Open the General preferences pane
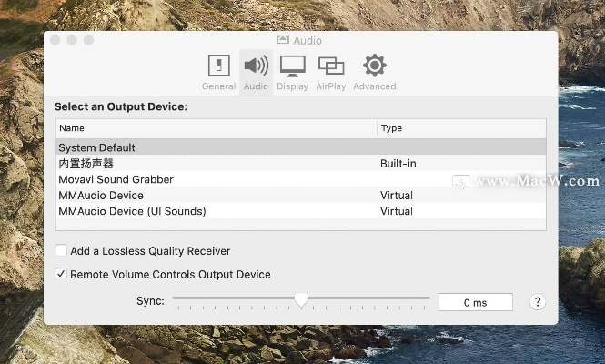Image resolution: width=605 pixels, height=364 pixels. (218, 71)
